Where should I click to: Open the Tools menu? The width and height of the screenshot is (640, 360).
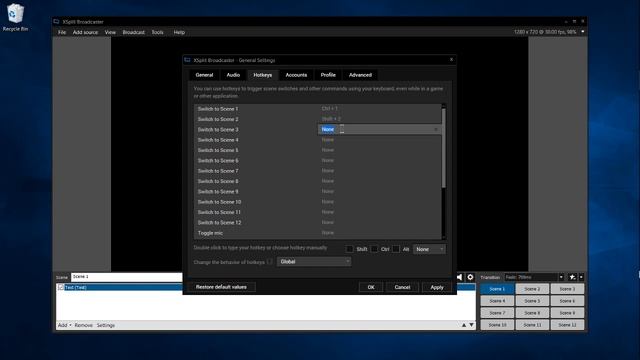pos(157,32)
